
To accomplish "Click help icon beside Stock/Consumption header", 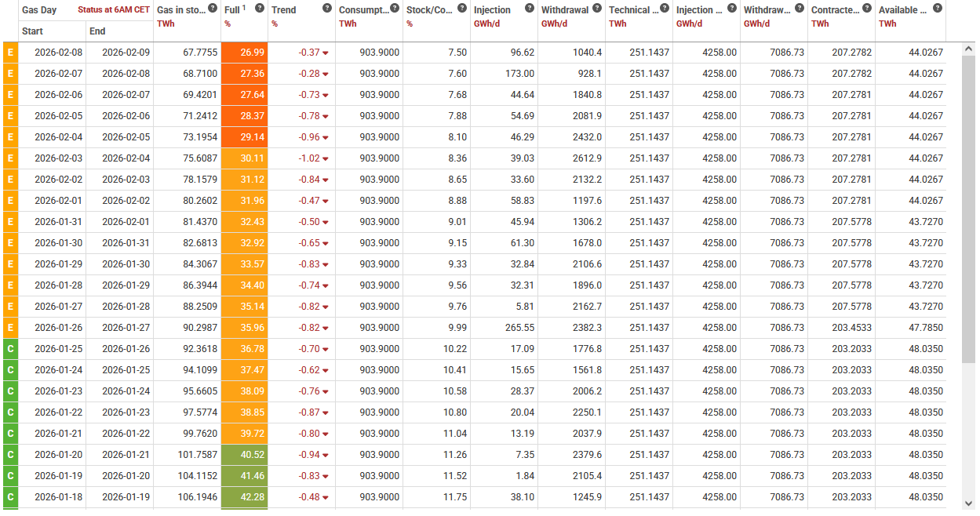I will coord(461,9).
